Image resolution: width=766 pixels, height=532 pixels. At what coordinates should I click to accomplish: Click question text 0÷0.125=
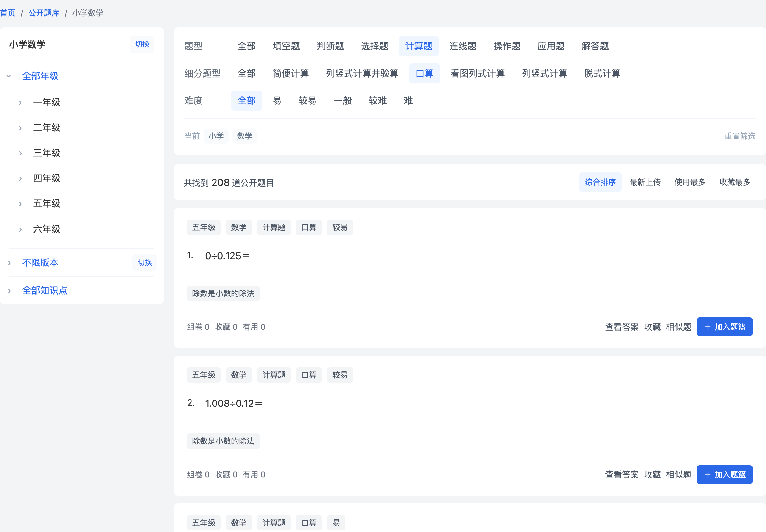[227, 256]
